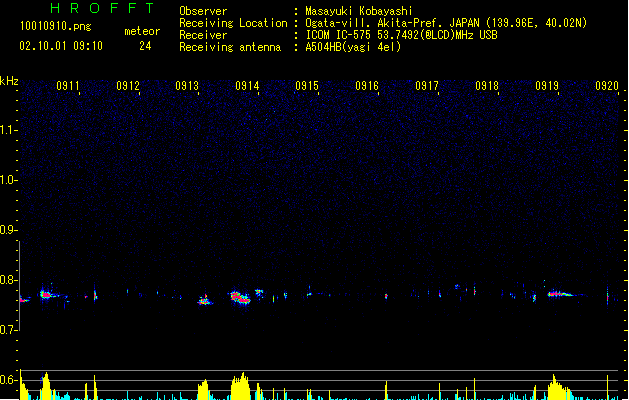This screenshot has height=400, width=629.
Task: Click the meteor echo just before 0911
Action: (x=46, y=295)
